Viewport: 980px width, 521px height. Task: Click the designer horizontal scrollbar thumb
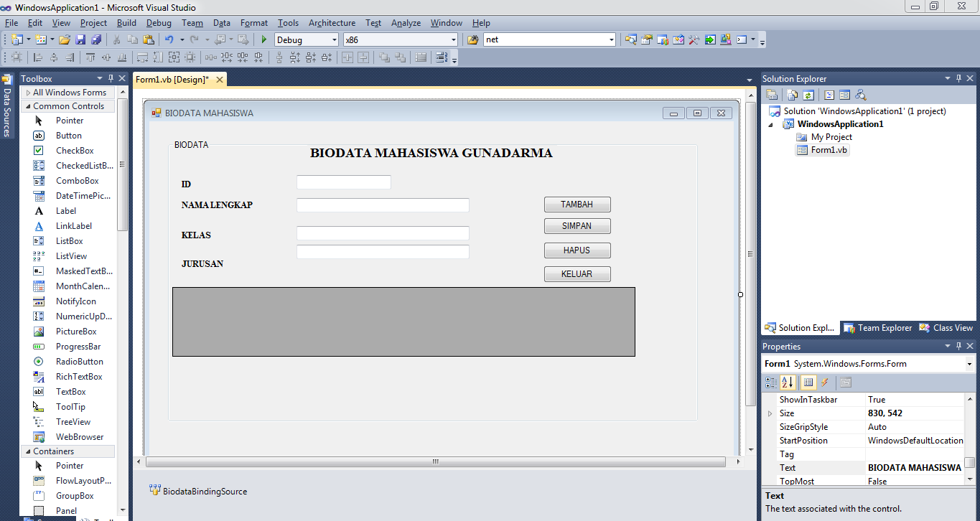(x=435, y=462)
